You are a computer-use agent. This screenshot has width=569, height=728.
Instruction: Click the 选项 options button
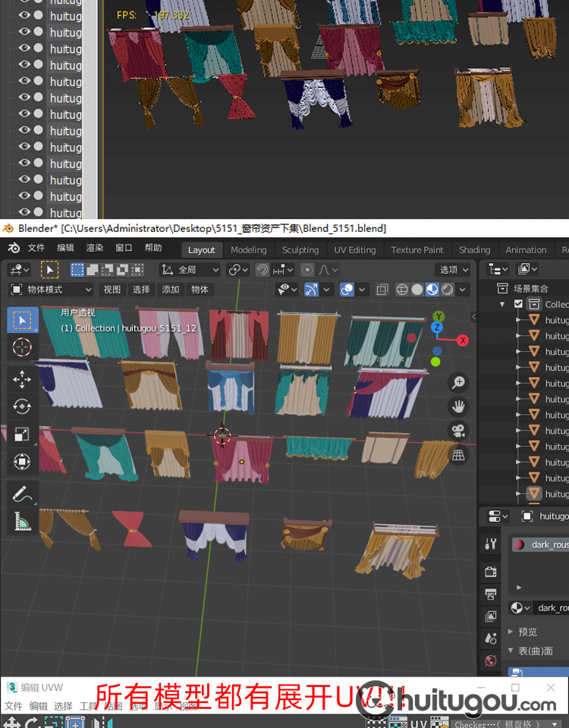pyautogui.click(x=453, y=270)
